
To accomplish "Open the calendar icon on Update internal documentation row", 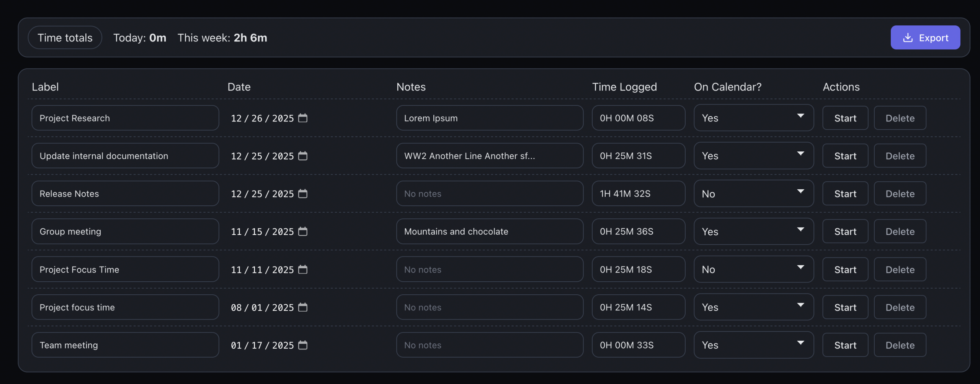I will [303, 156].
